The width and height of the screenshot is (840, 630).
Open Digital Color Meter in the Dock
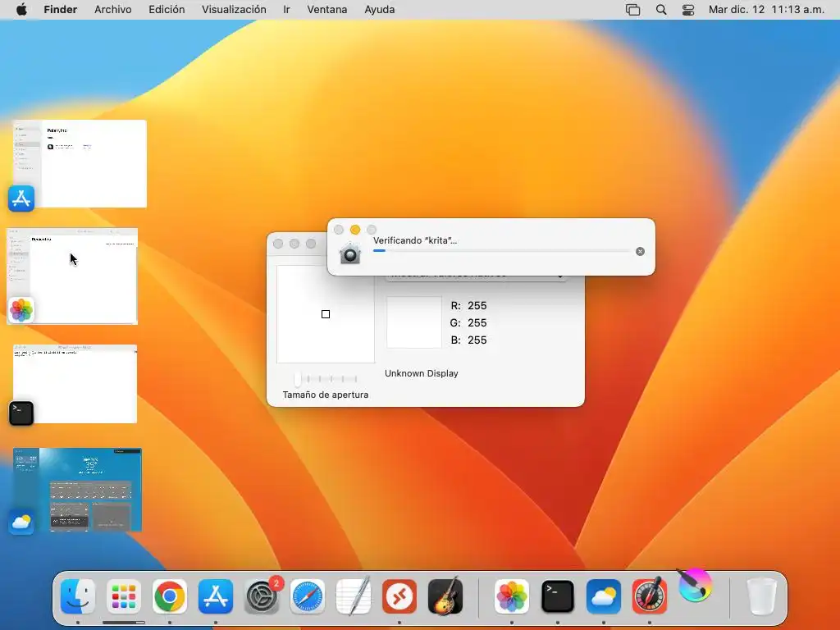click(x=650, y=596)
